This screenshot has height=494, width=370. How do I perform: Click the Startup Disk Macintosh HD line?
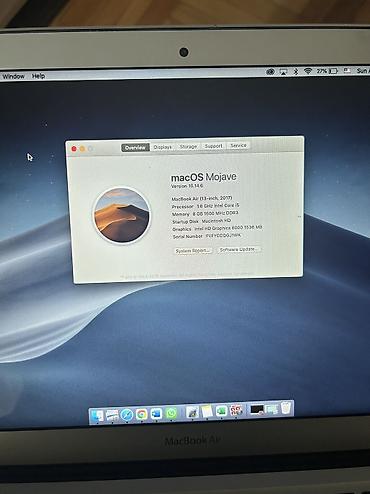point(202,221)
